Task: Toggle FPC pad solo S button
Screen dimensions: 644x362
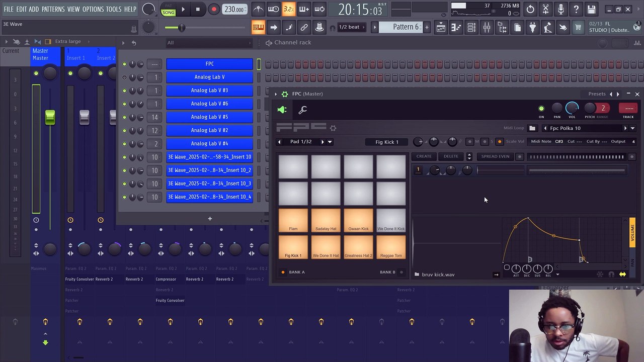Action: pos(485,142)
